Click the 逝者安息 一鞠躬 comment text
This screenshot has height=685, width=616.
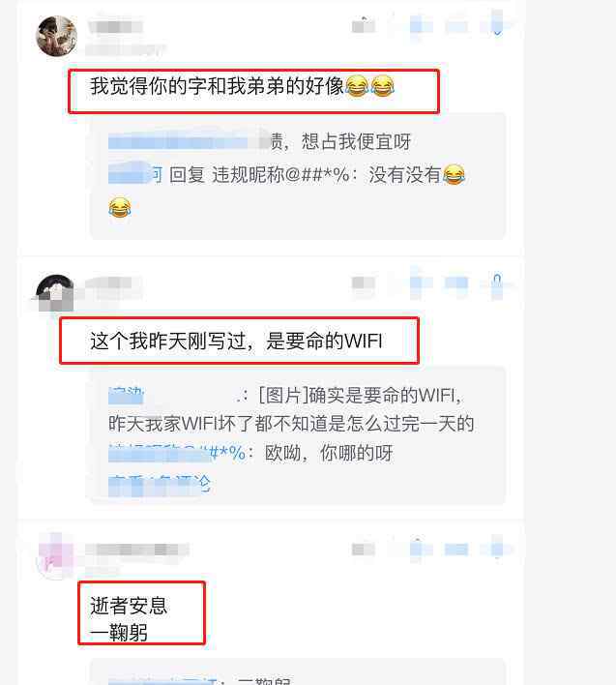[x=129, y=619]
